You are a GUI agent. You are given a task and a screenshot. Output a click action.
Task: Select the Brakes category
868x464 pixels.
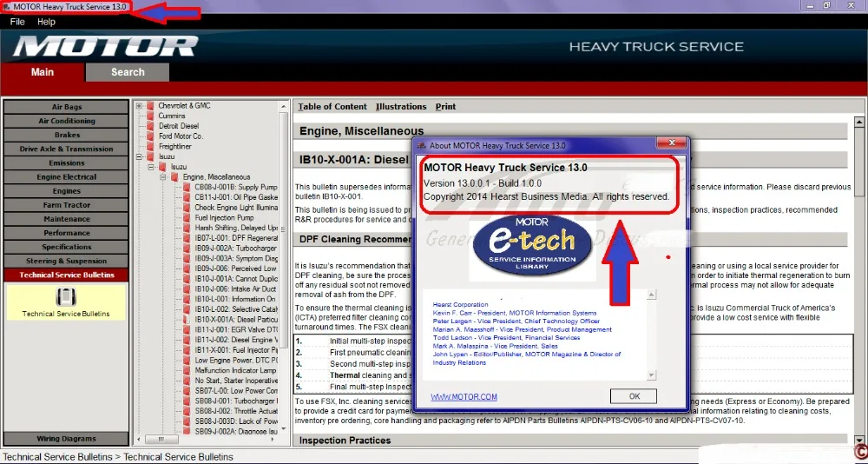coord(67,135)
